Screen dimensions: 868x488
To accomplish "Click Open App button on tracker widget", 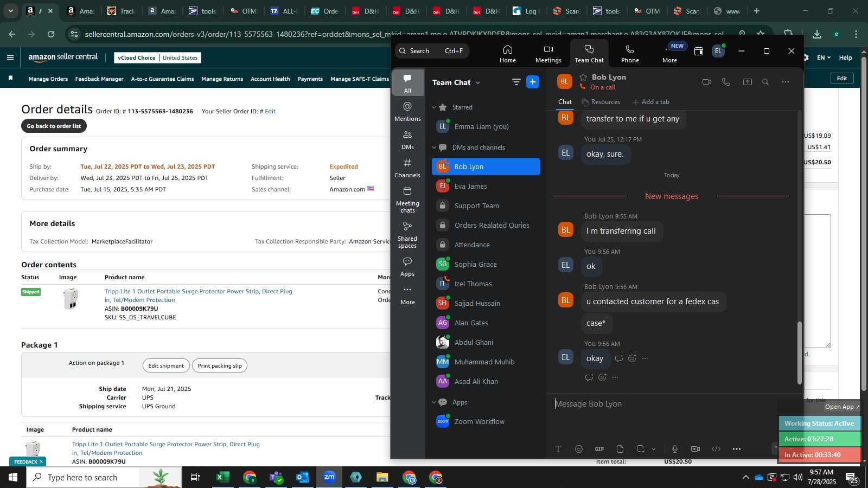I will click(x=842, y=407).
